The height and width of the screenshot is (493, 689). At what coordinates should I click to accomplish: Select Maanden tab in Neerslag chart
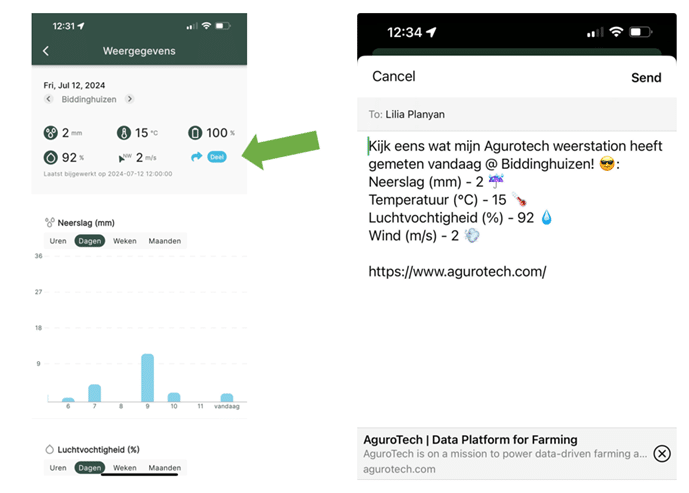[x=164, y=241]
